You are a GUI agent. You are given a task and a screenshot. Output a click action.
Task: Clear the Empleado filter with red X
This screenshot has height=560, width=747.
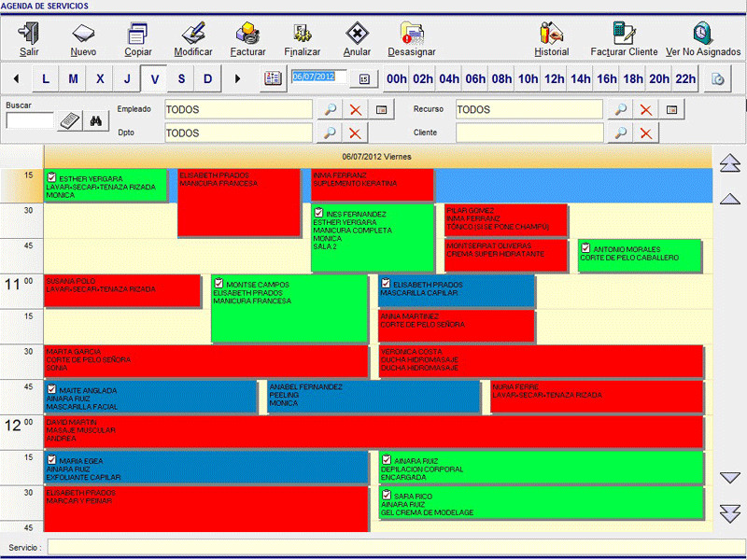355,110
